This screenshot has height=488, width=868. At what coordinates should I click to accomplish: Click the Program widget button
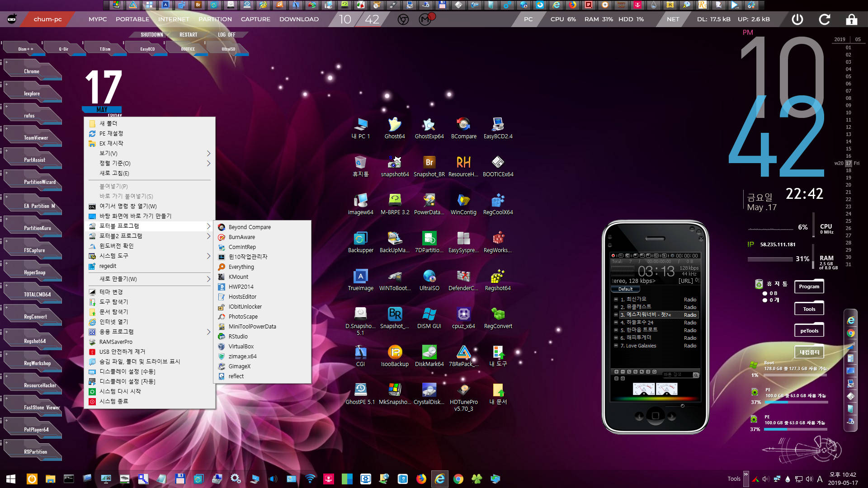pyautogui.click(x=809, y=286)
